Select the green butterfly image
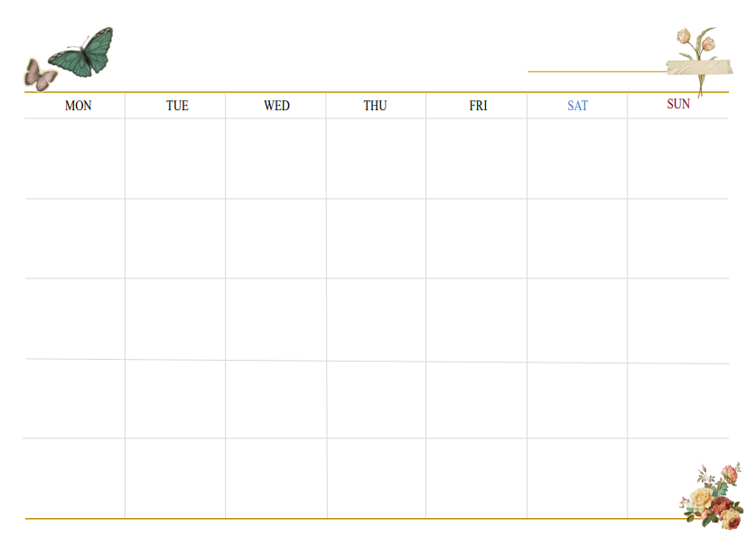The image size is (756, 537). pyautogui.click(x=81, y=52)
